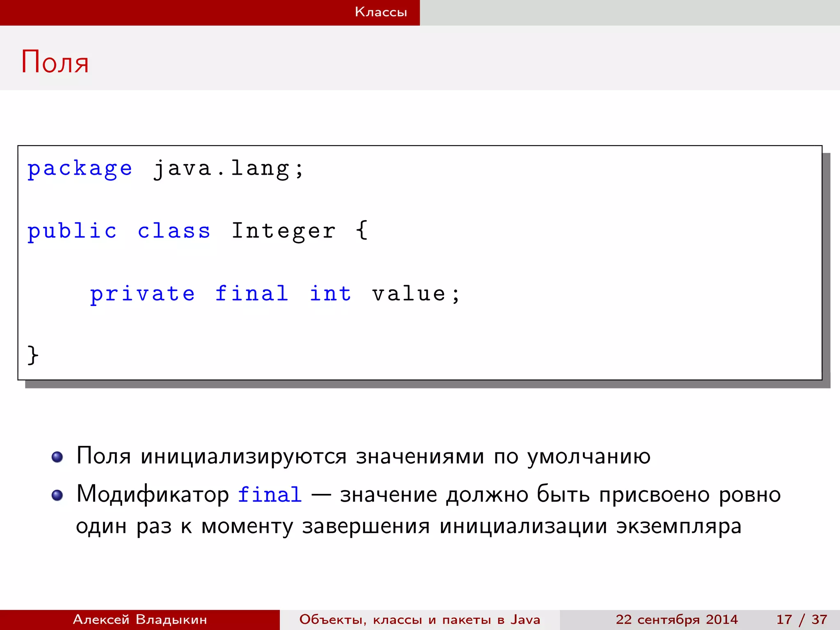Click the first bullet point marker
This screenshot has height=630, width=840.
coord(57,457)
